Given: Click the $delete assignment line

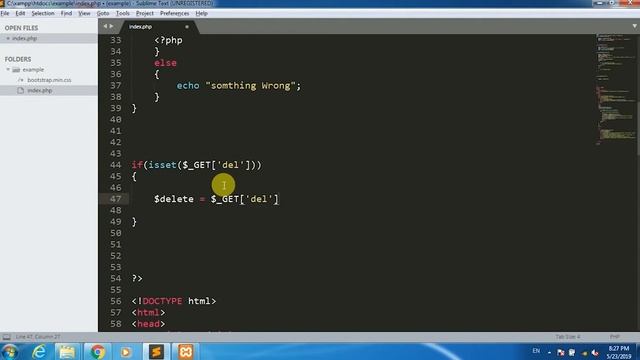Looking at the screenshot, I should 216,199.
